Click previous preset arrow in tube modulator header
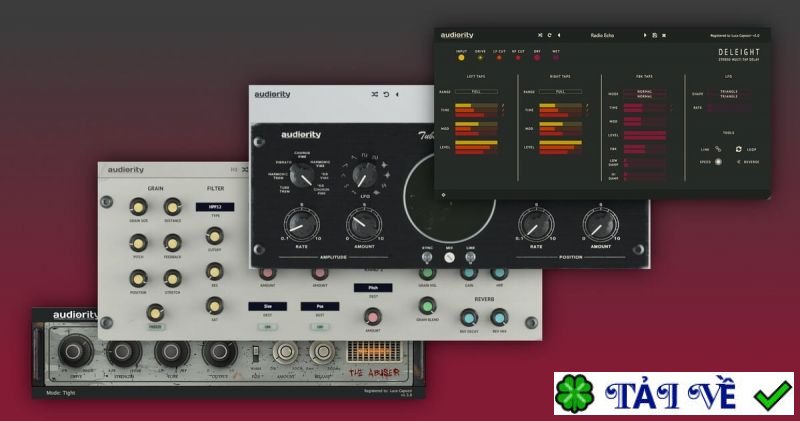The height and width of the screenshot is (421, 800). pos(397,94)
